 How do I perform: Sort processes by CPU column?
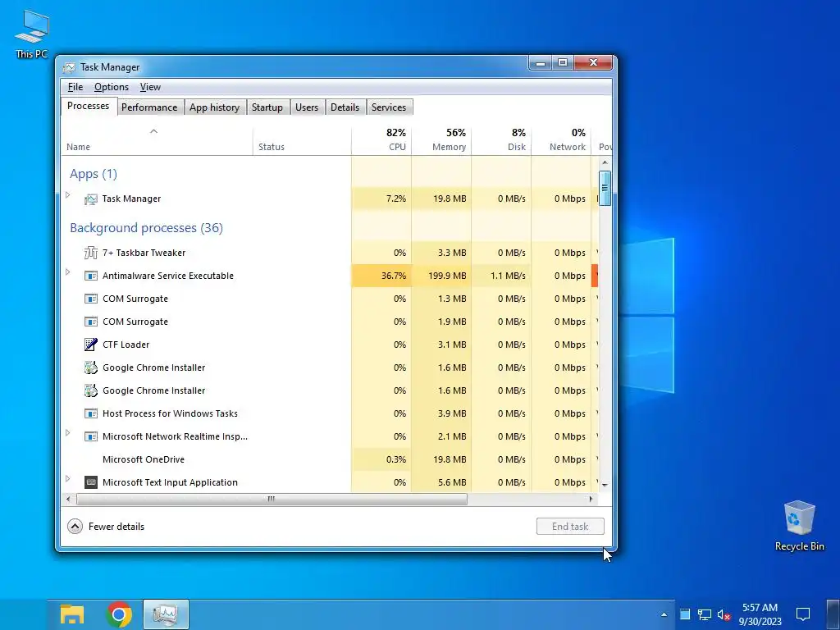(381, 140)
